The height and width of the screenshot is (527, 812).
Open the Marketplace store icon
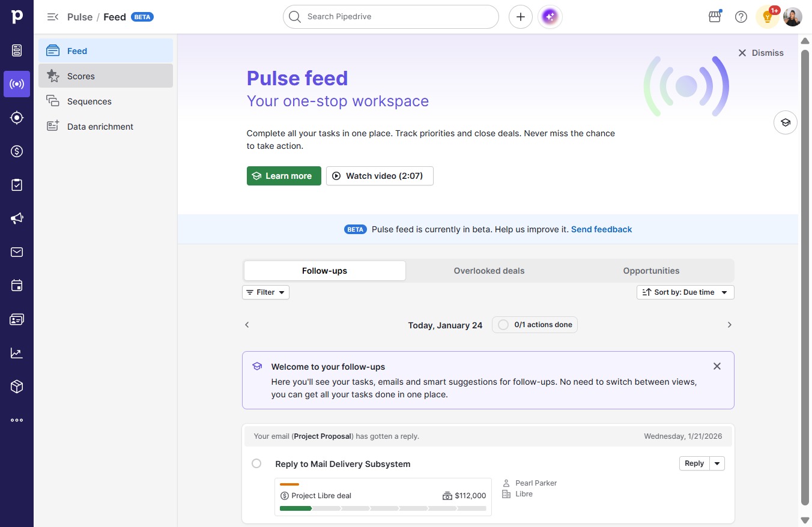[715, 17]
